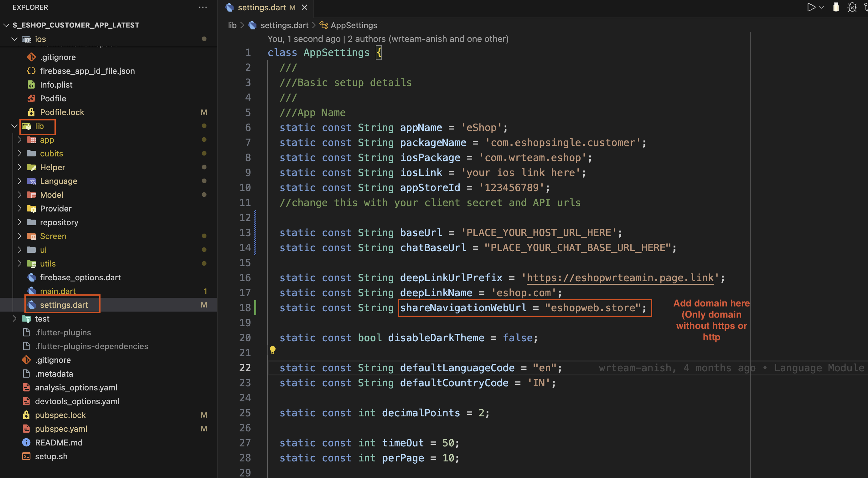Open setup.sh terminal icon
The width and height of the screenshot is (868, 478).
click(26, 456)
